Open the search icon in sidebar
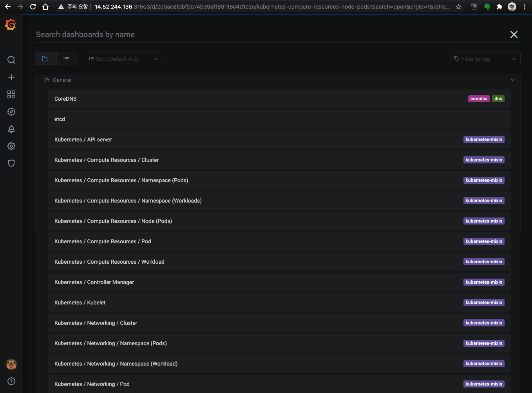This screenshot has height=393, width=532. 11,60
